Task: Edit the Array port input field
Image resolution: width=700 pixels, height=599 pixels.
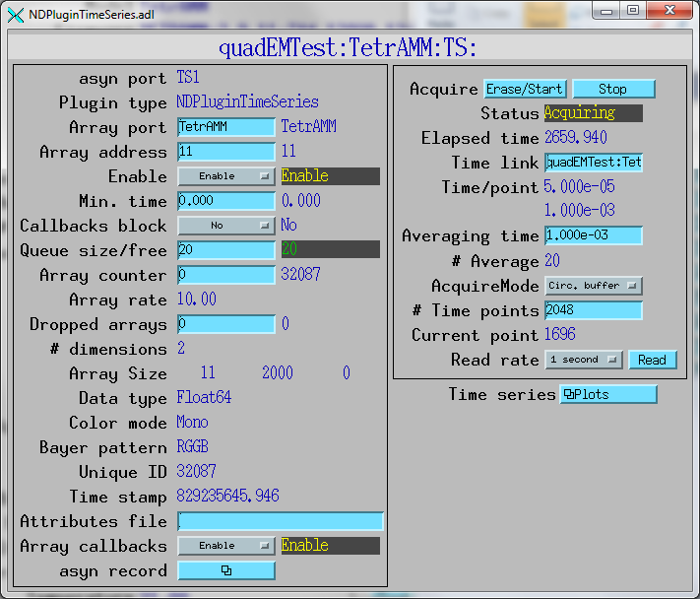Action: point(226,127)
